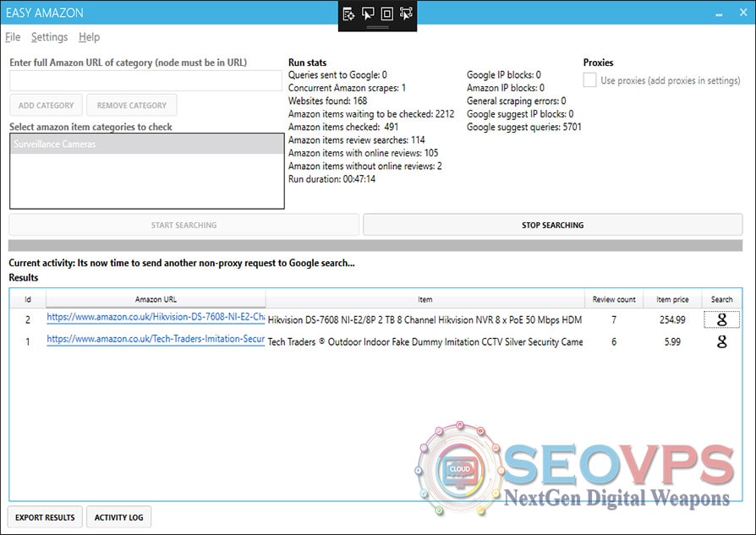Screen dimensions: 756x535
Task: Click Id cell 2 in results table
Action: 27,319
